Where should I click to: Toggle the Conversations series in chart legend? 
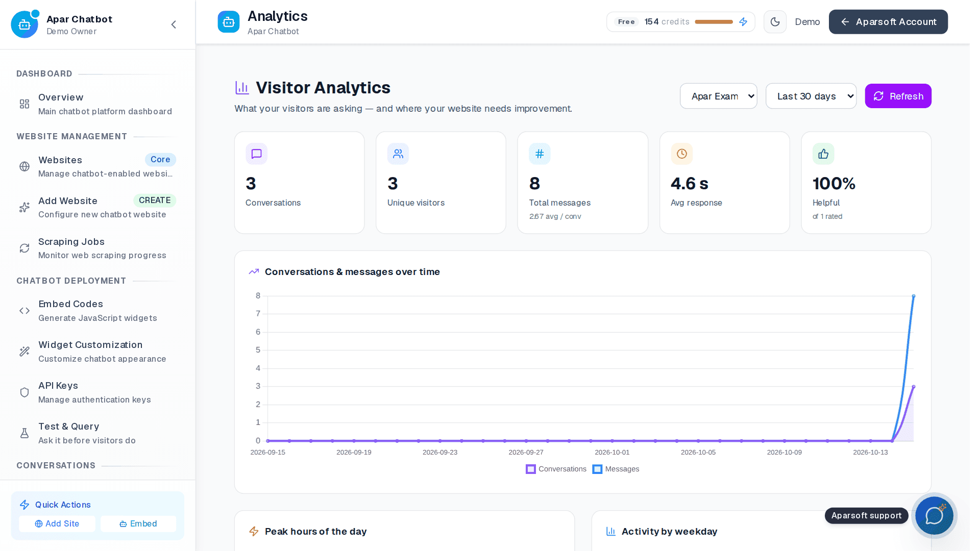click(556, 469)
